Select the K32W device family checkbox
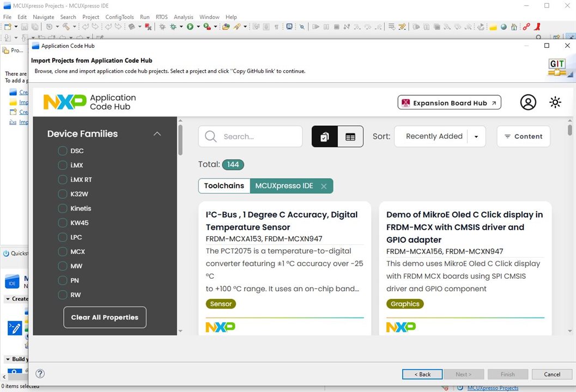The height and width of the screenshot is (392, 576). tap(63, 194)
